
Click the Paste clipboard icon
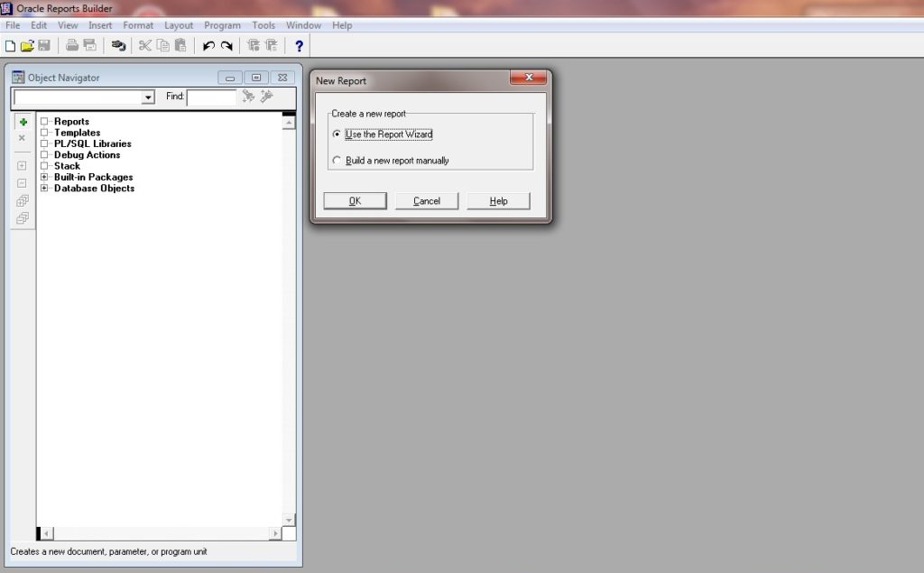(179, 45)
